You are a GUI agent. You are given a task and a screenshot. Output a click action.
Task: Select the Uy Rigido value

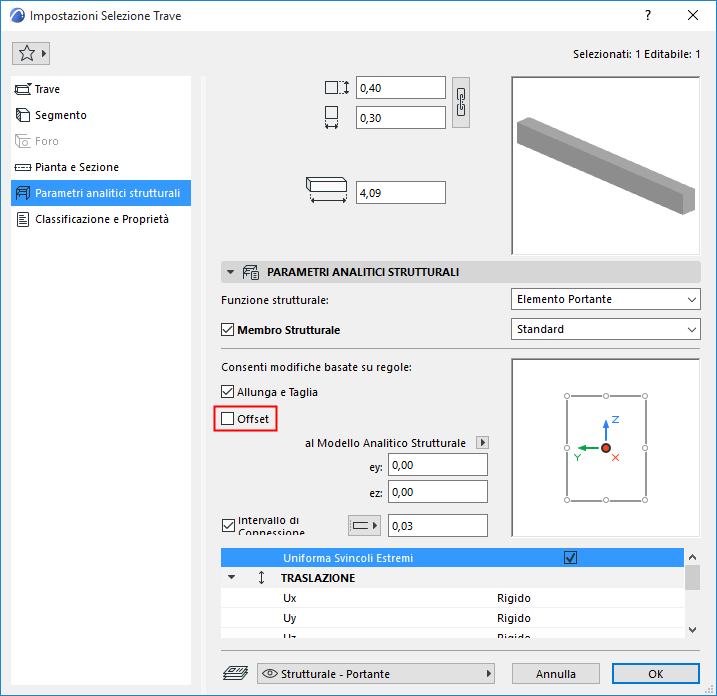[x=514, y=618]
